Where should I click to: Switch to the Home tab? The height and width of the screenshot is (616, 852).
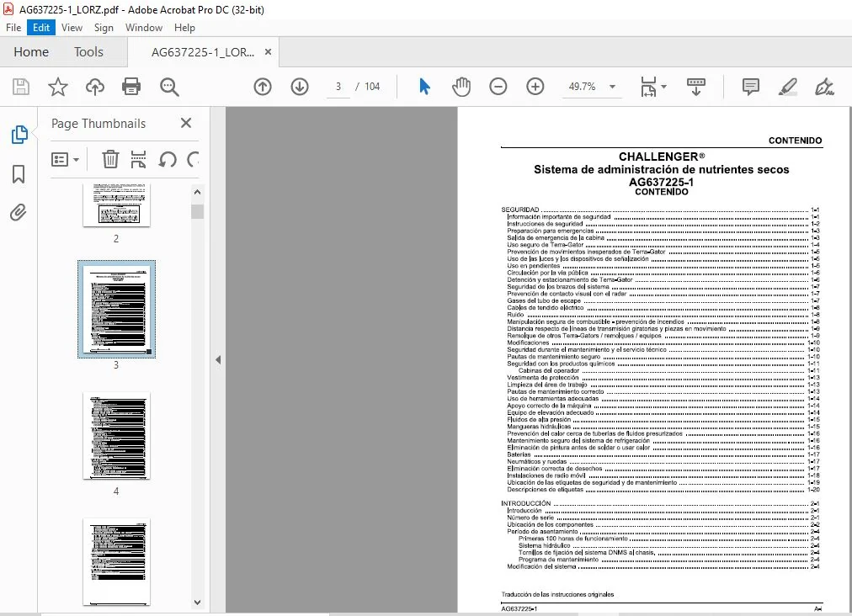coord(31,52)
